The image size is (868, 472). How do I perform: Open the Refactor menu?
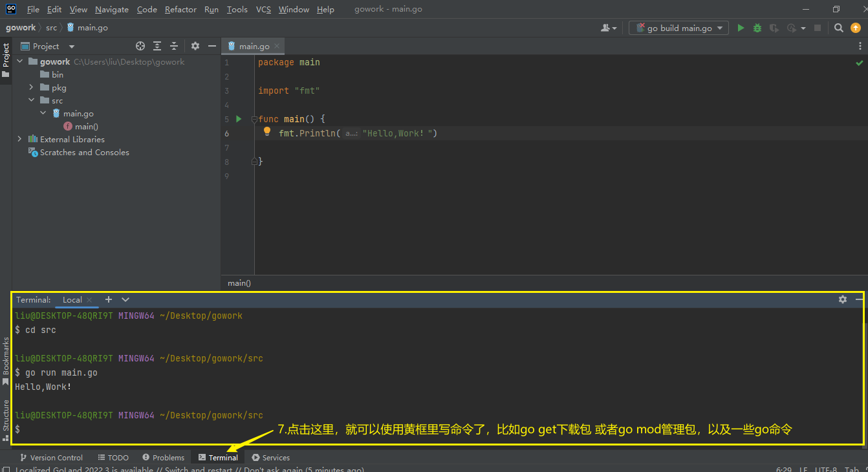pos(180,9)
